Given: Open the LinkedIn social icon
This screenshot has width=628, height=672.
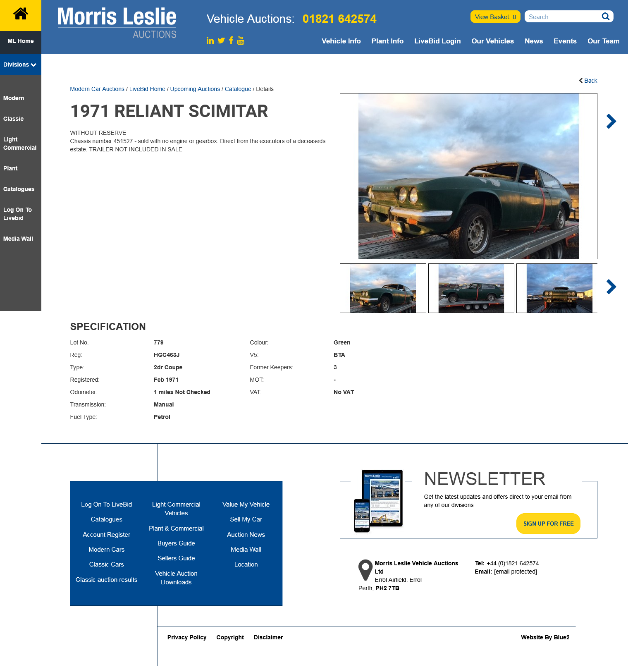Looking at the screenshot, I should point(210,41).
